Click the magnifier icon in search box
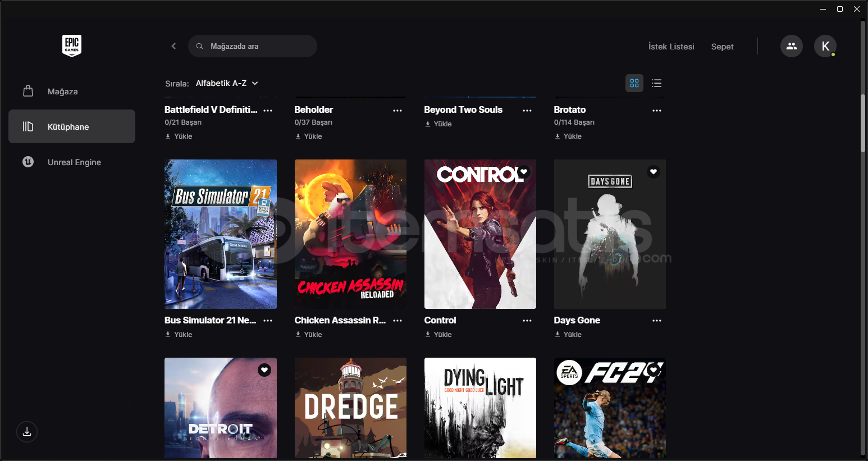The image size is (868, 461). (199, 46)
